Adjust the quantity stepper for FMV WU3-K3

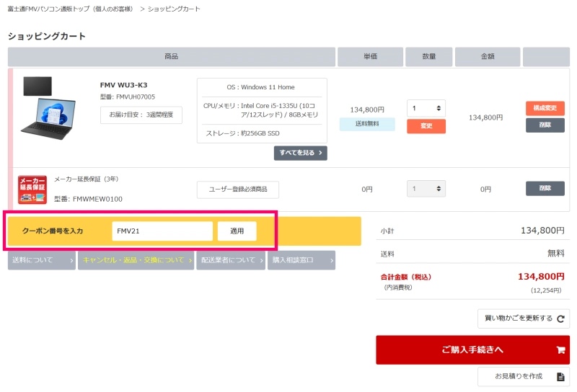[426, 108]
